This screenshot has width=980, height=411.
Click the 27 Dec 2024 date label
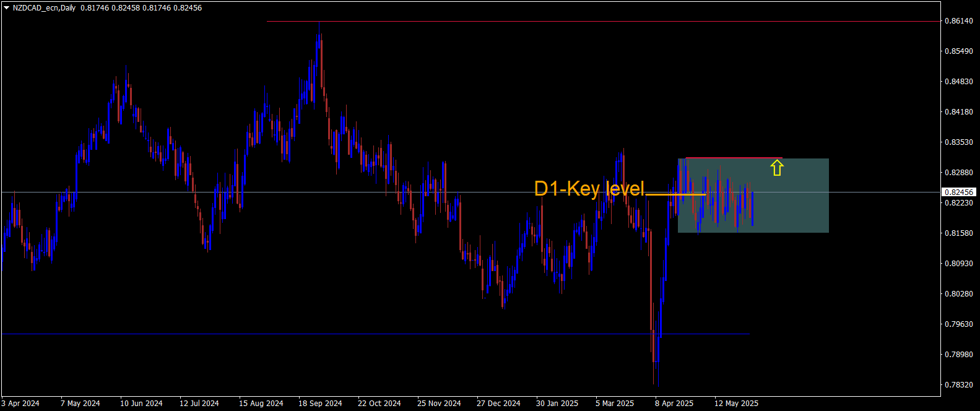[x=498, y=404]
